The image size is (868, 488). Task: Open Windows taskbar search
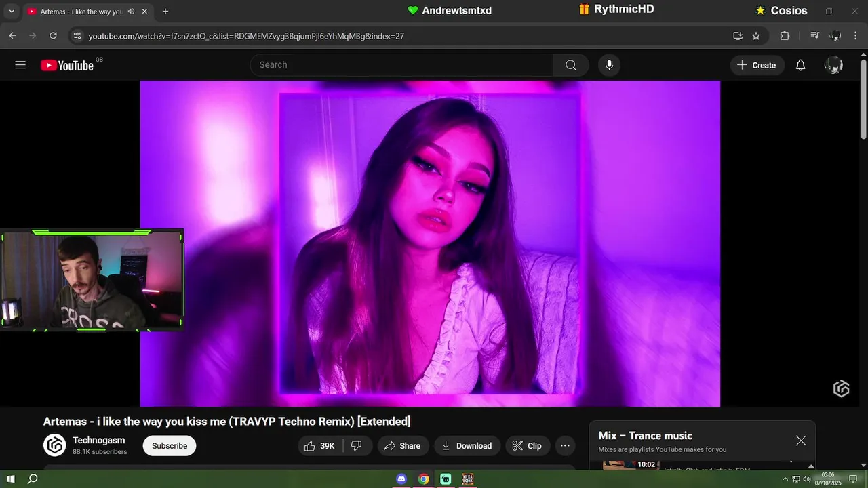[x=33, y=479]
